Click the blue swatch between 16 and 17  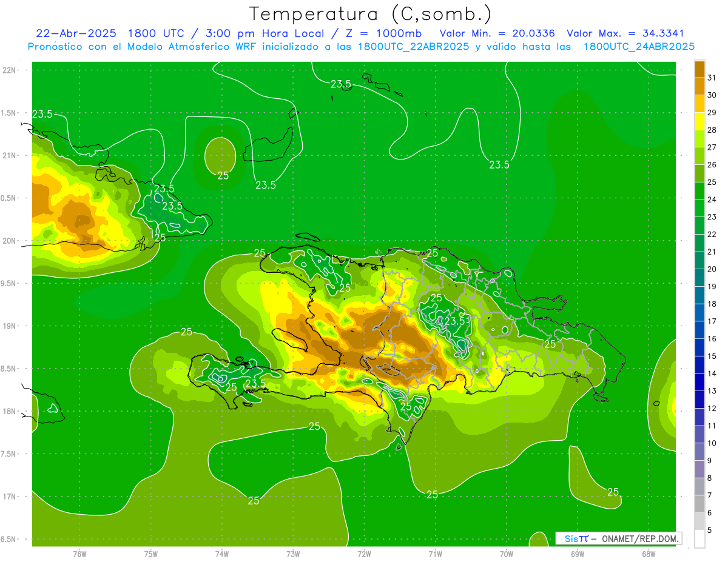(699, 330)
